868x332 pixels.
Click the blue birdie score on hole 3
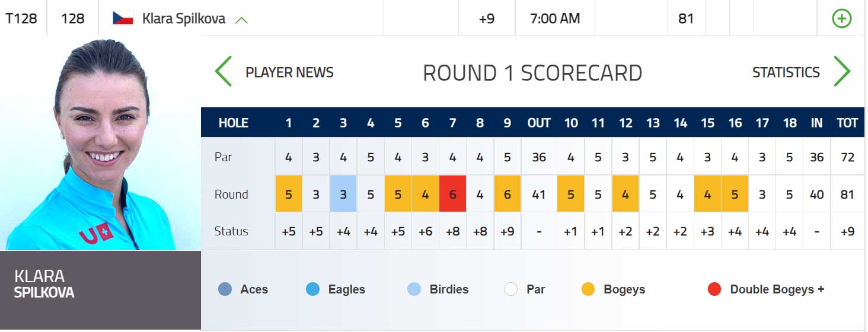[343, 194]
